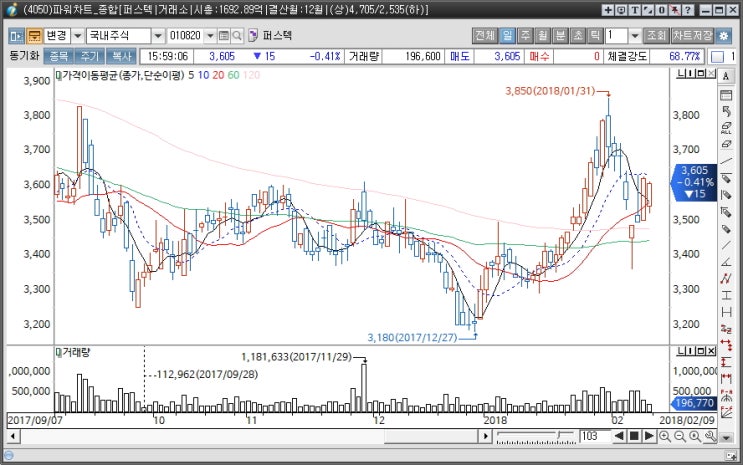Screen dimensions: 743x465
Task: Click the horizontal scrollbar thumb
Action: [432, 437]
